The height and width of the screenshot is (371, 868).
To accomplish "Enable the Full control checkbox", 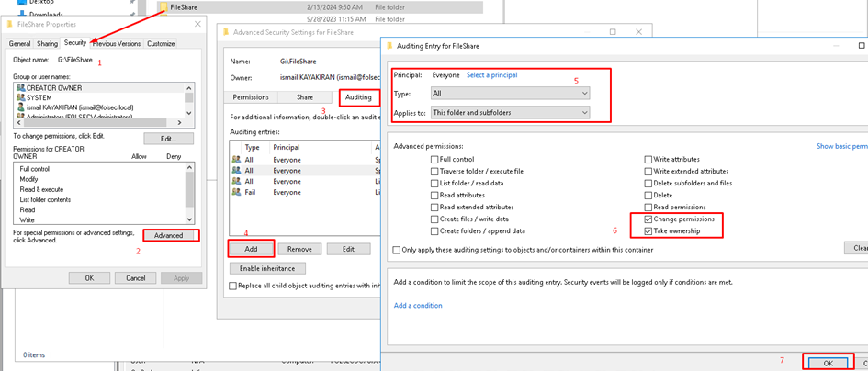I will 434,160.
